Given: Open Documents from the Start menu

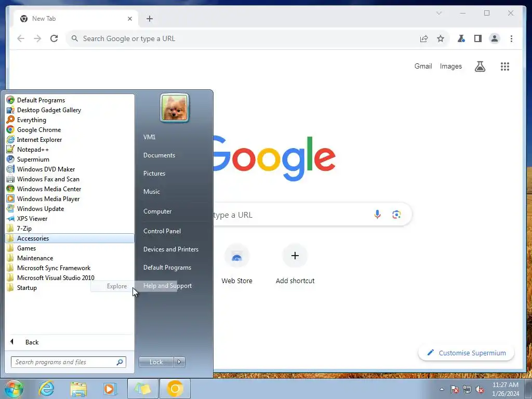Looking at the screenshot, I should (159, 155).
